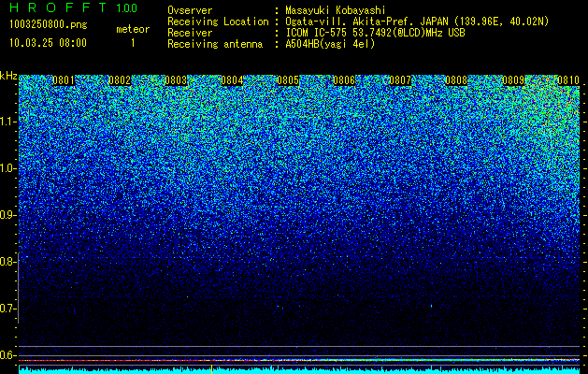This screenshot has width=588, height=374.
Task: Click the timestamp 10.03.25 08:00
Action: coord(48,43)
